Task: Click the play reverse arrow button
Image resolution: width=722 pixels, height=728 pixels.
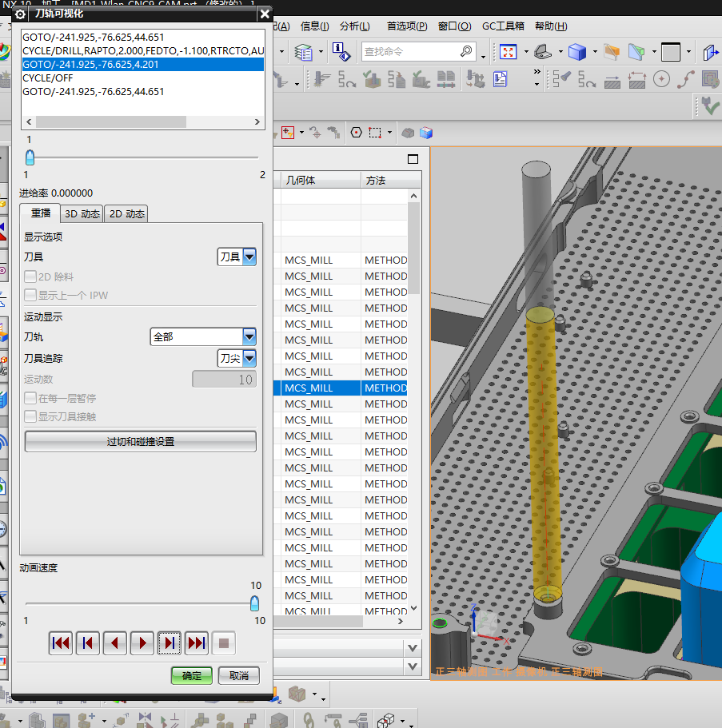Action: [x=114, y=642]
